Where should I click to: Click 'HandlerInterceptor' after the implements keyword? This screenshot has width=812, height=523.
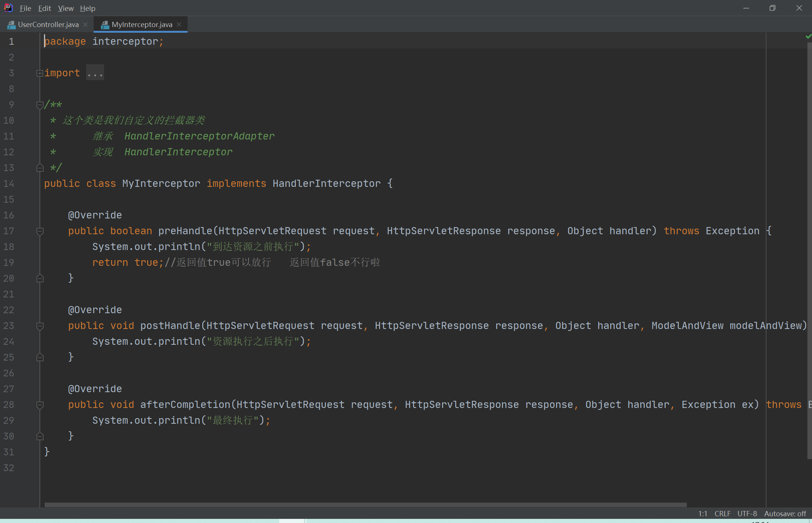pyautogui.click(x=327, y=183)
